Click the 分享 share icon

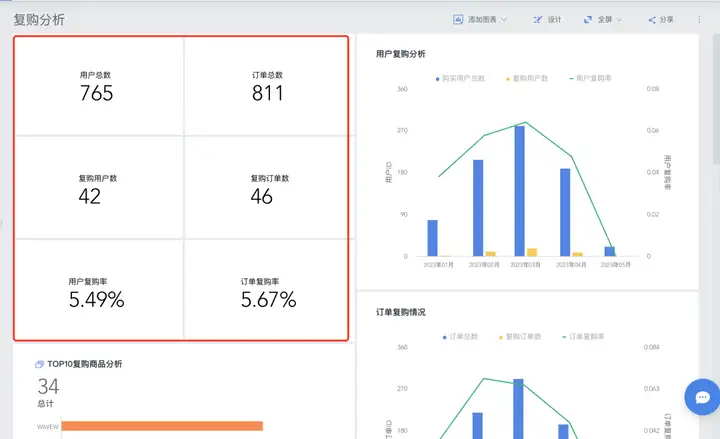tap(652, 20)
